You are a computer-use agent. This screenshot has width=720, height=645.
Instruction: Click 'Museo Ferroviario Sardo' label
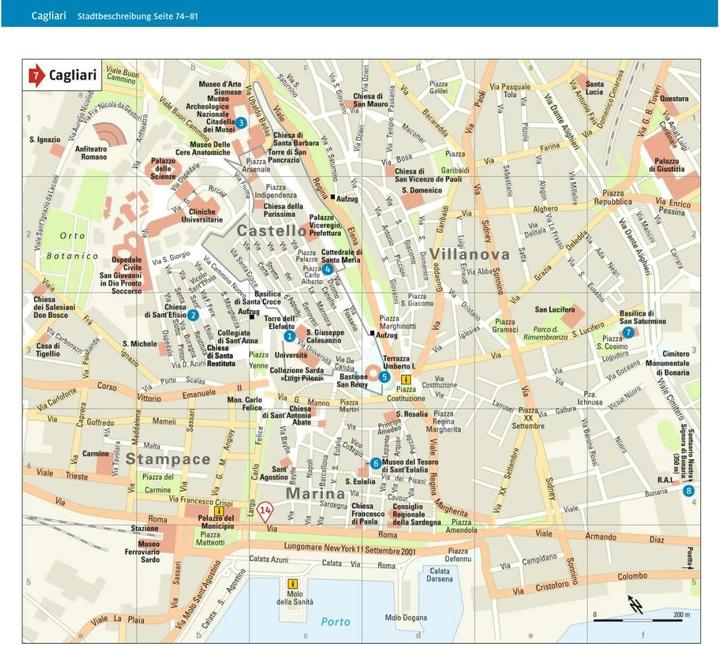pos(142,552)
